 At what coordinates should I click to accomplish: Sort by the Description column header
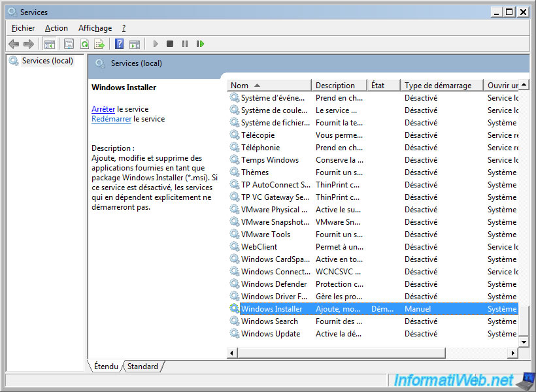tap(339, 85)
